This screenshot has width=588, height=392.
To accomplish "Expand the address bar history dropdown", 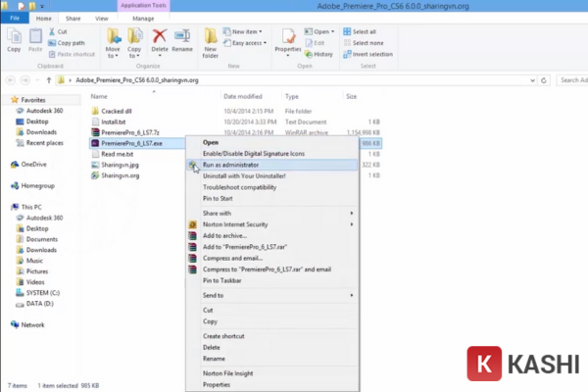I will pos(532,80).
